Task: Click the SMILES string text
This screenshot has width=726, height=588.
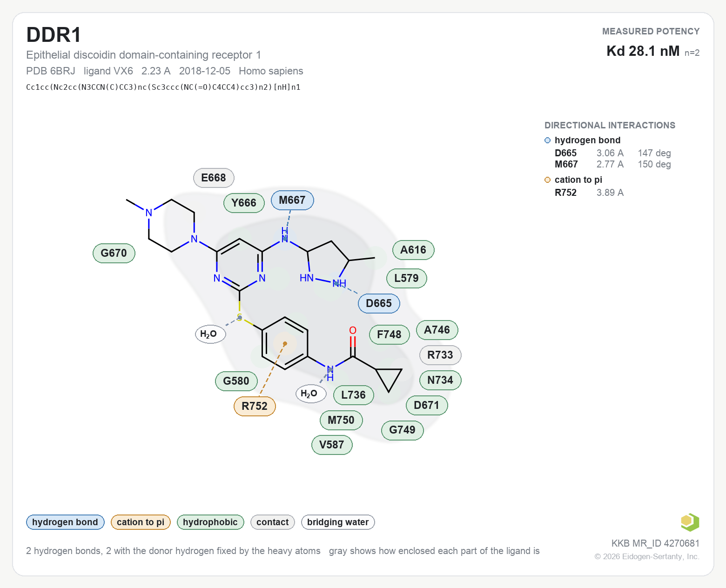Action: coord(163,87)
